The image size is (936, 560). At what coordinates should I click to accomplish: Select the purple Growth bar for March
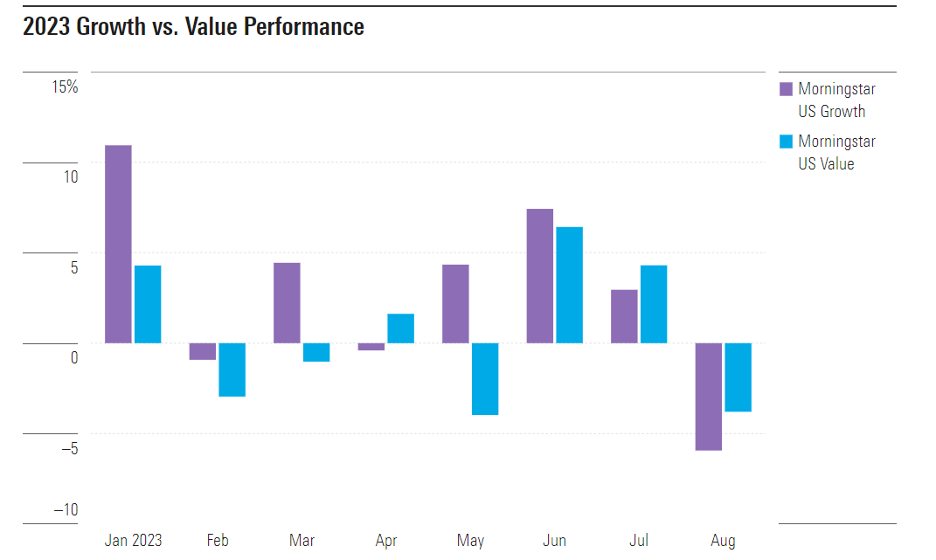(287, 303)
